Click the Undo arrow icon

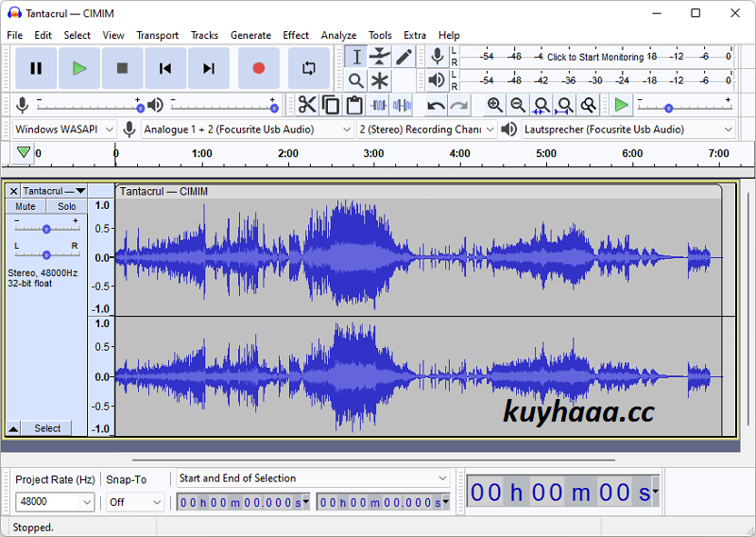(x=437, y=105)
